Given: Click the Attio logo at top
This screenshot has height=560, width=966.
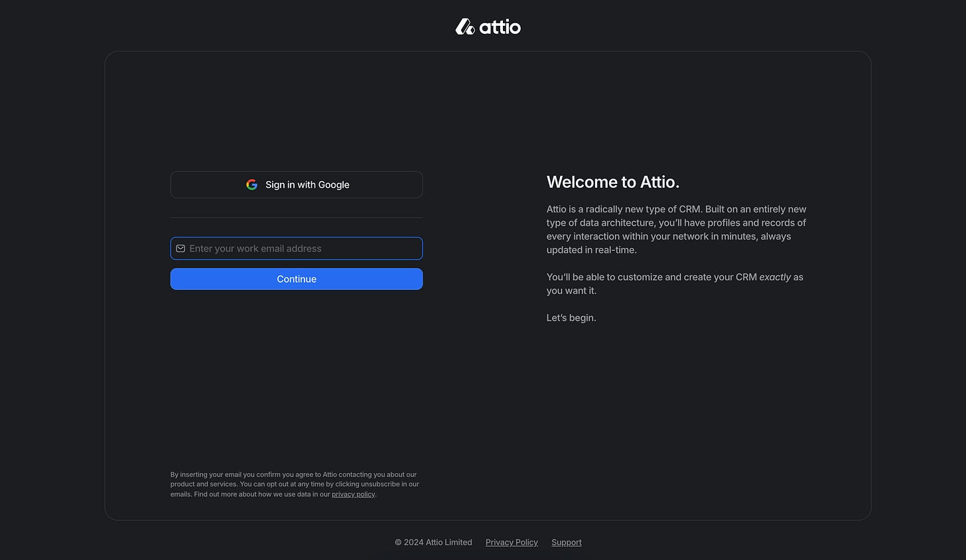Looking at the screenshot, I should (x=488, y=27).
